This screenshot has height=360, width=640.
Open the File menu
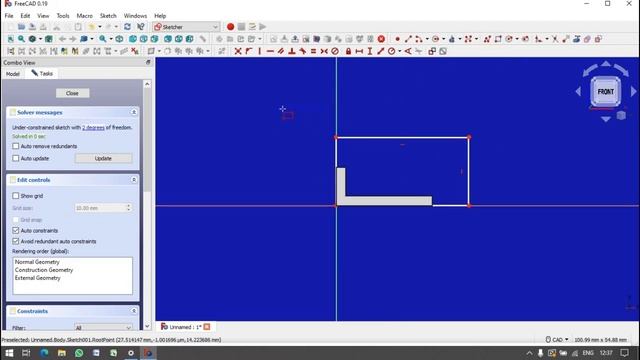click(x=9, y=16)
